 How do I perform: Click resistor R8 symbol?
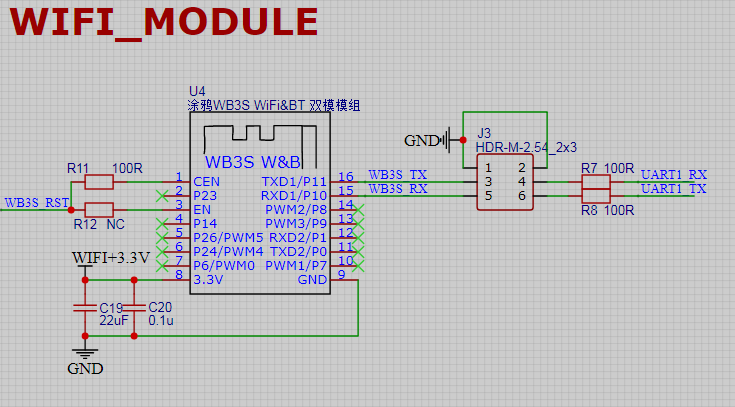click(x=596, y=196)
